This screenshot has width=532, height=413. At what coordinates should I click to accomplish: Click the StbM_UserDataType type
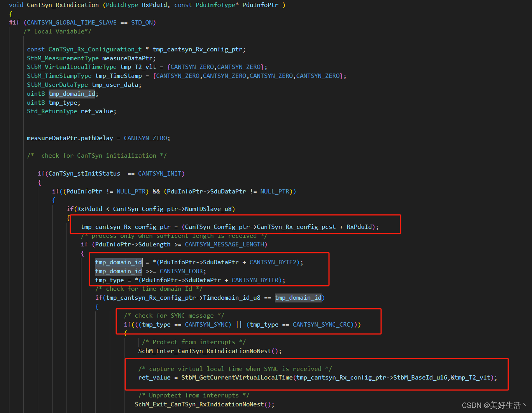(x=57, y=84)
